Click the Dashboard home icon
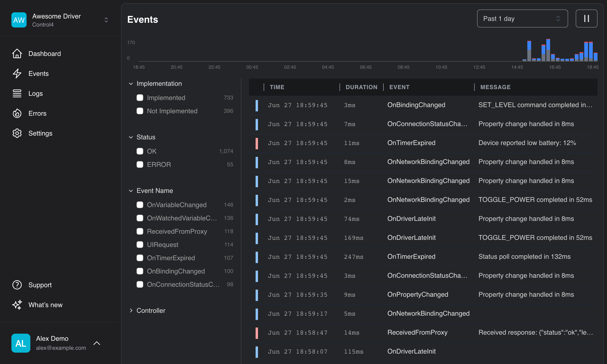Image resolution: width=607 pixels, height=364 pixels. (17, 54)
